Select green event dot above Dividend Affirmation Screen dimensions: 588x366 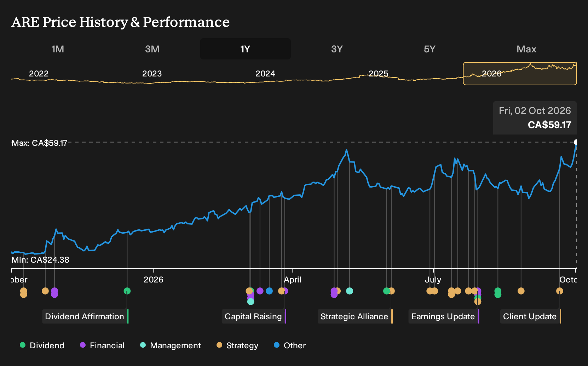coord(127,291)
